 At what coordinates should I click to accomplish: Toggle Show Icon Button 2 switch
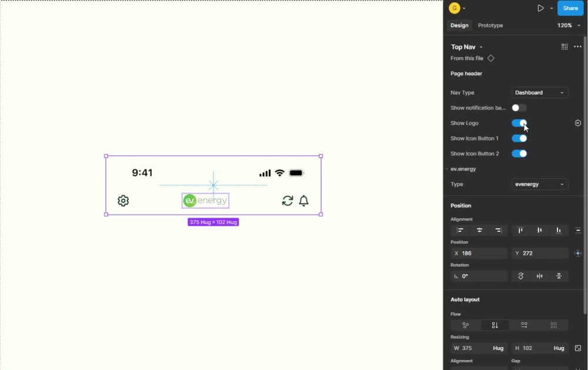pyautogui.click(x=519, y=154)
